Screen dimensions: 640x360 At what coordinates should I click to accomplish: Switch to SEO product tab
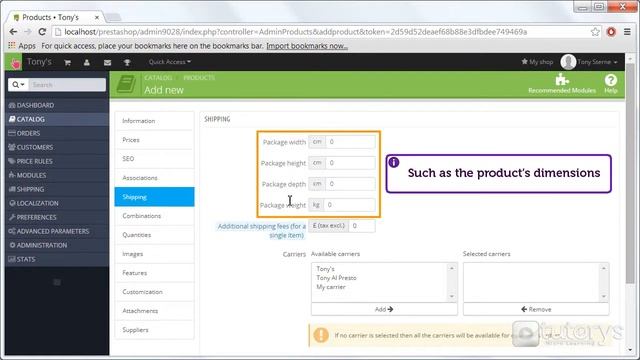pyautogui.click(x=154, y=159)
